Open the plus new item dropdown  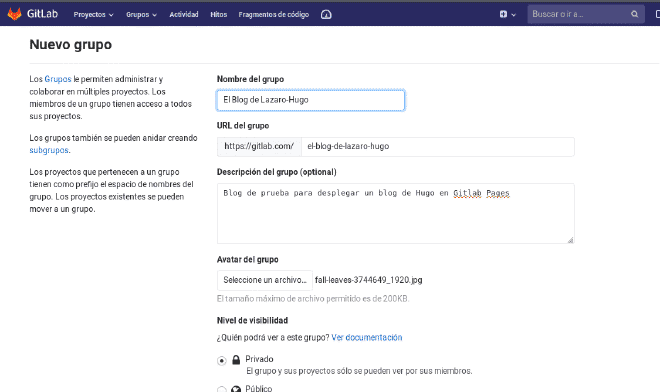coord(508,14)
